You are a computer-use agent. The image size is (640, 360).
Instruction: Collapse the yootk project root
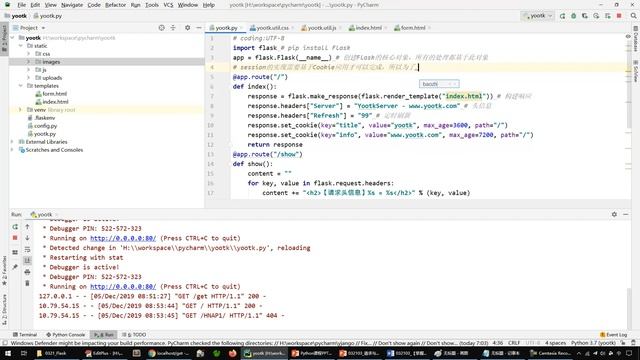(x=12, y=38)
